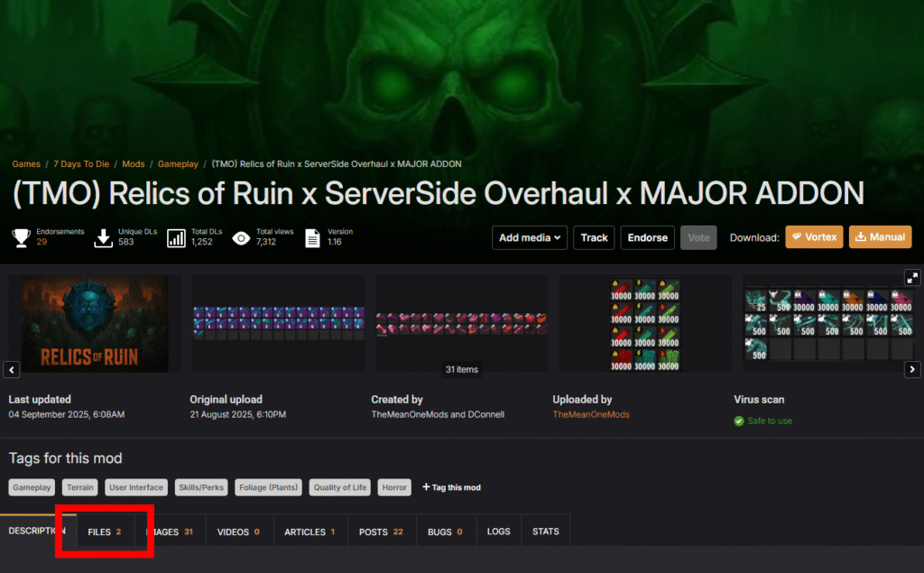Open the 30000 stacks inventory thumbnail
924x573 pixels.
(x=645, y=324)
